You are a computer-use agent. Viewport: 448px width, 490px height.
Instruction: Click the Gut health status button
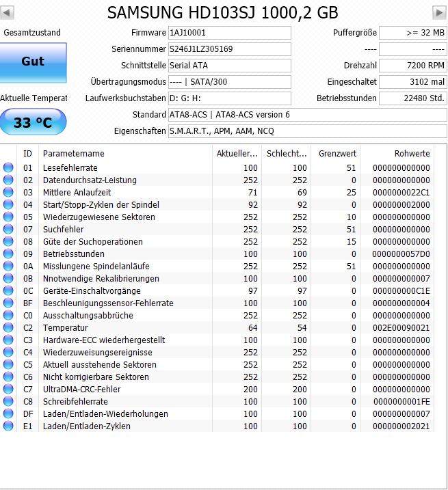coord(33,62)
